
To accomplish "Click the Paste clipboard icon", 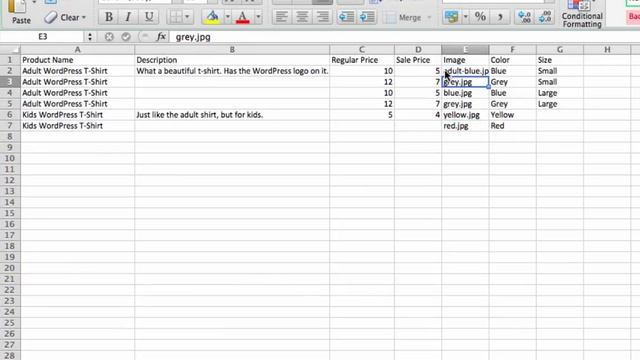I will 17,6.
